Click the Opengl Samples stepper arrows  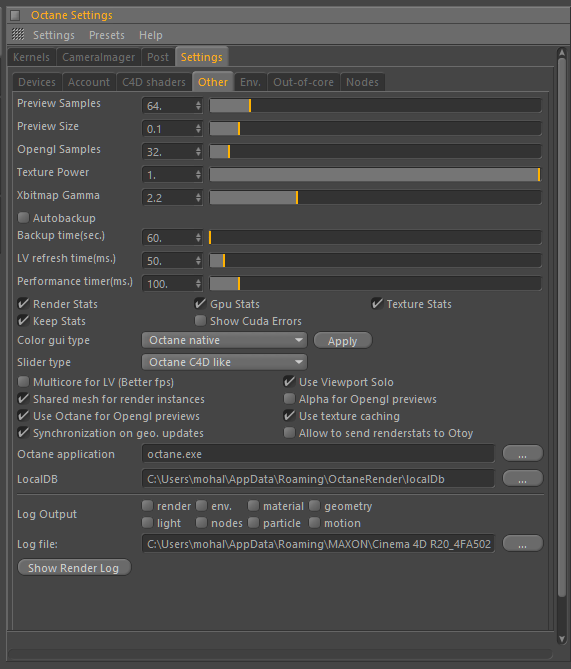[x=198, y=152]
